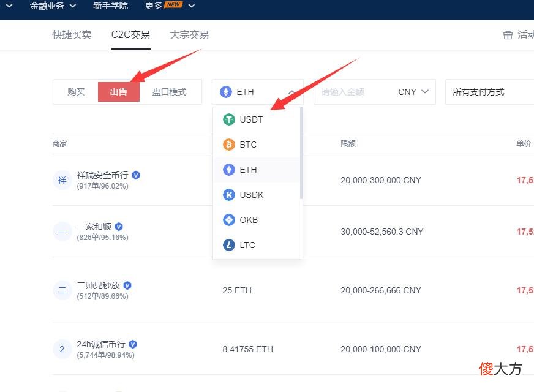The height and width of the screenshot is (392, 534).
Task: Switch to 盘口模式 order book mode
Action: [169, 92]
